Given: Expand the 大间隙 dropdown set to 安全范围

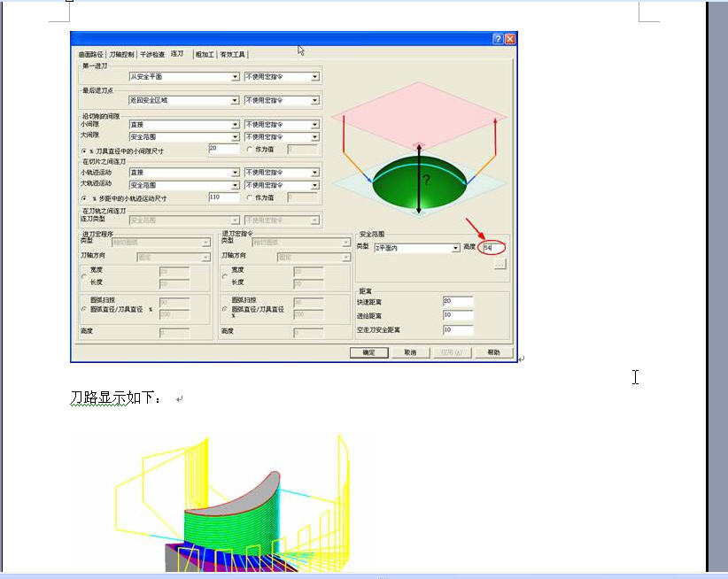Looking at the screenshot, I should pyautogui.click(x=184, y=137).
